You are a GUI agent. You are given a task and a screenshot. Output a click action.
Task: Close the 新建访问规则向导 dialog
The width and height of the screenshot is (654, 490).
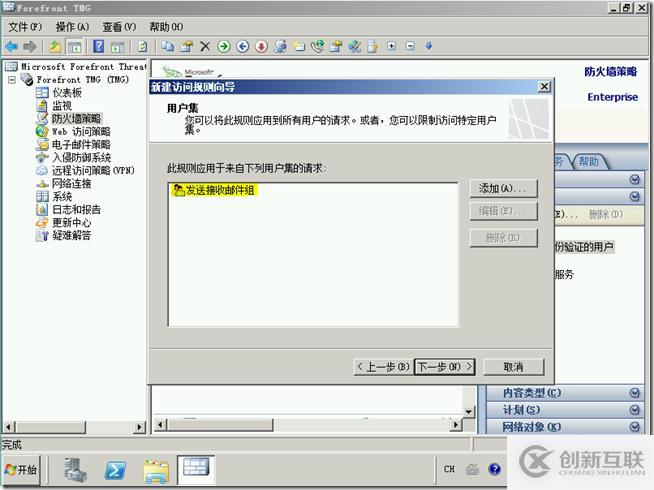click(544, 87)
